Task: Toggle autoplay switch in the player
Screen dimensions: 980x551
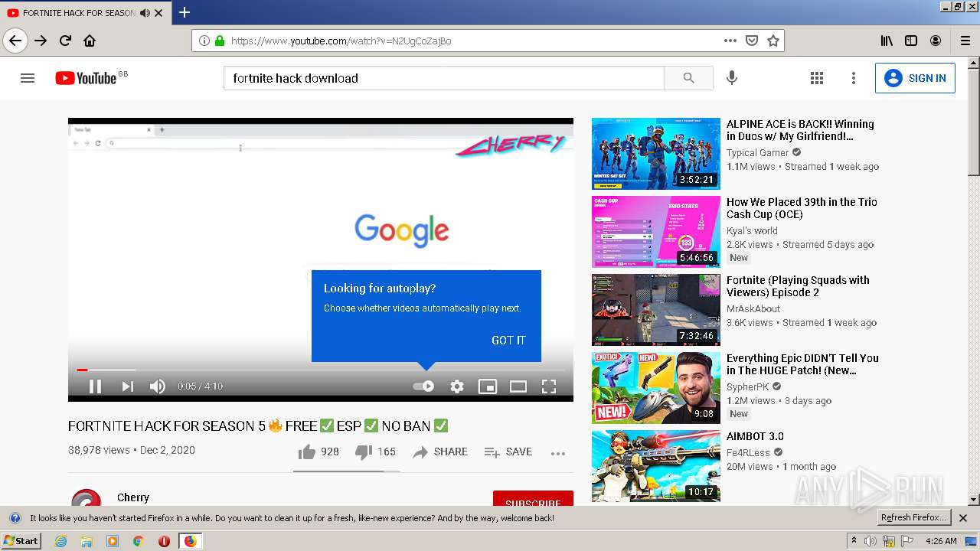Action: (423, 386)
